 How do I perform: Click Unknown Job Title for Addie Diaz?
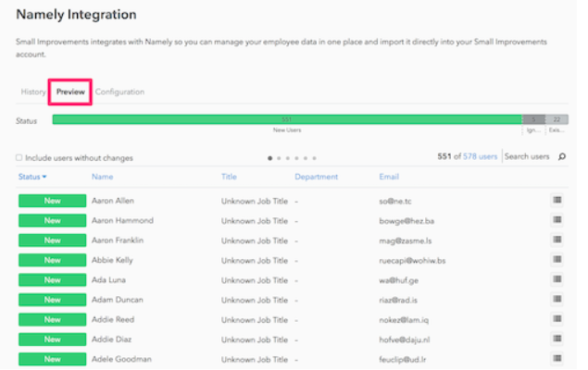click(x=255, y=340)
